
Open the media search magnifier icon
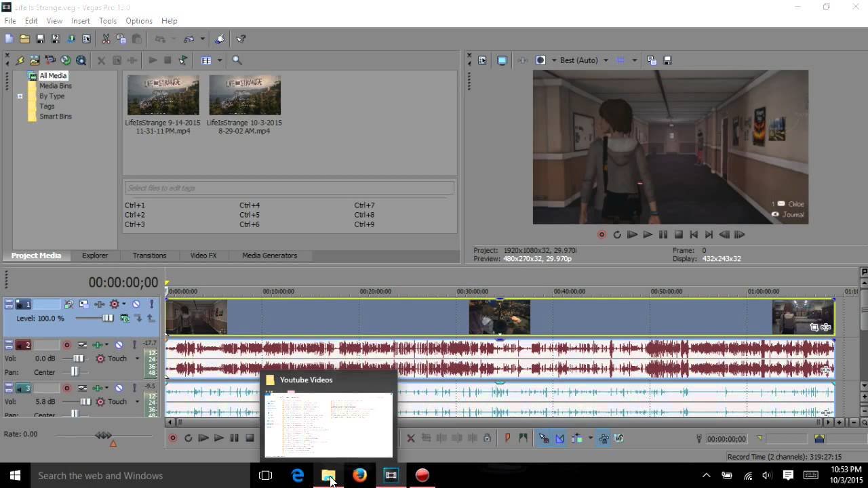point(237,60)
